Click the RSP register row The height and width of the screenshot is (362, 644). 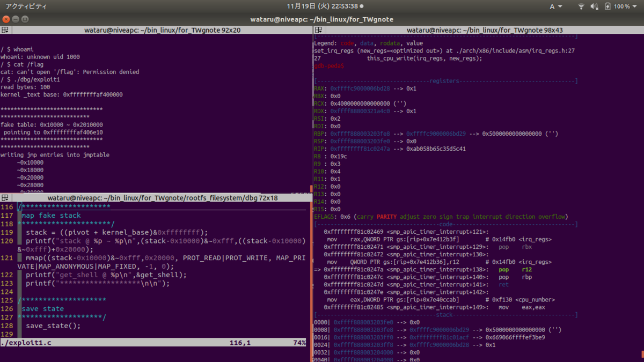(x=365, y=141)
